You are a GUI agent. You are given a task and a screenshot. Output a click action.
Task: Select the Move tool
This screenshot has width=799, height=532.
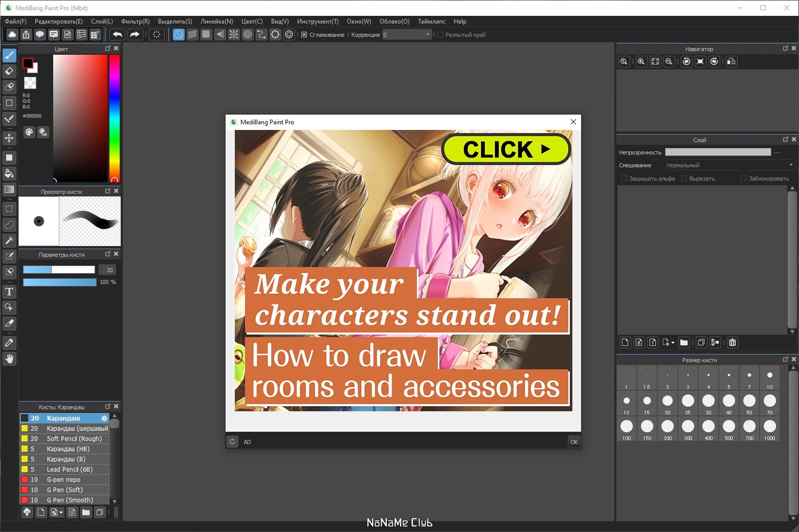click(x=9, y=138)
